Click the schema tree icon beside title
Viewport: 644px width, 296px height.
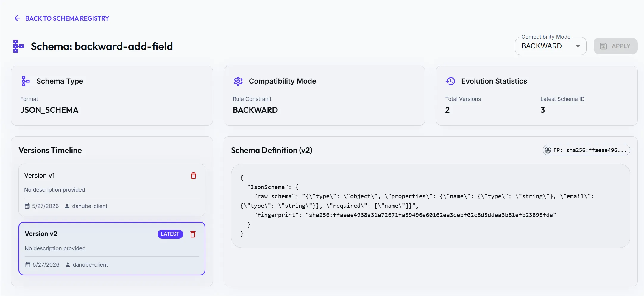18,46
